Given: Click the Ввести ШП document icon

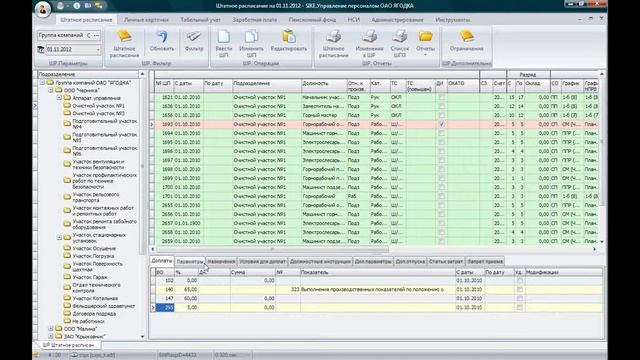Looking at the screenshot, I should pyautogui.click(x=223, y=36).
